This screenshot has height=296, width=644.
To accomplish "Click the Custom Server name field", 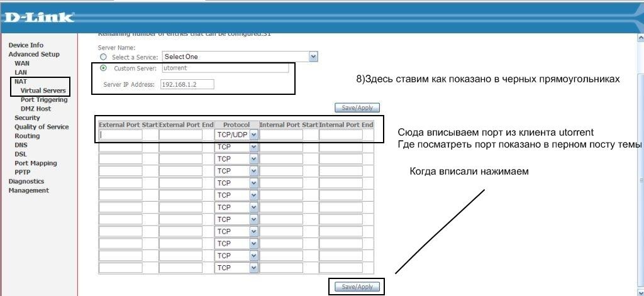I will coord(225,68).
